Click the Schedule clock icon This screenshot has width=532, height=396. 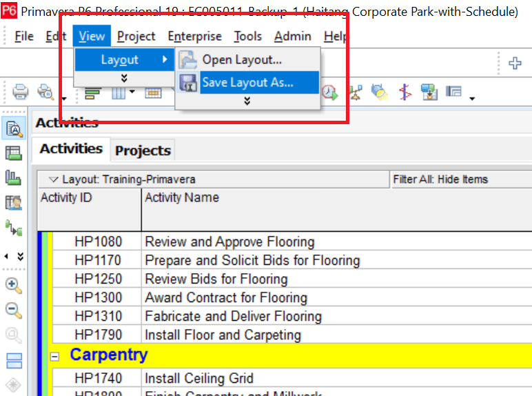tap(329, 92)
